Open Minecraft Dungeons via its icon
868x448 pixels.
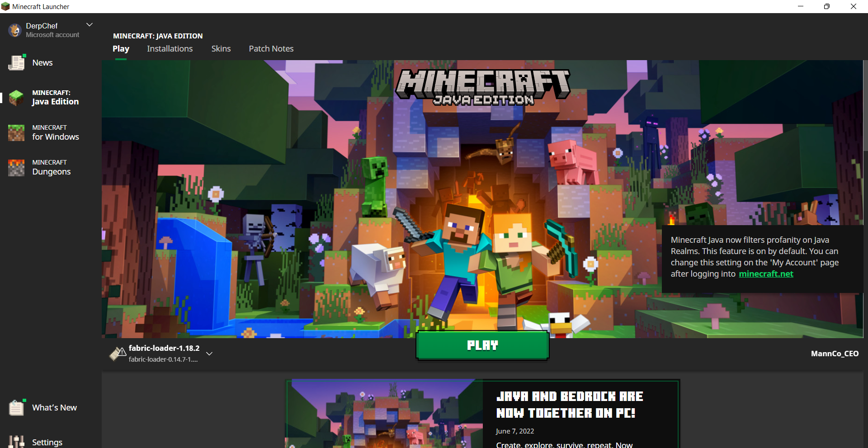coord(17,167)
